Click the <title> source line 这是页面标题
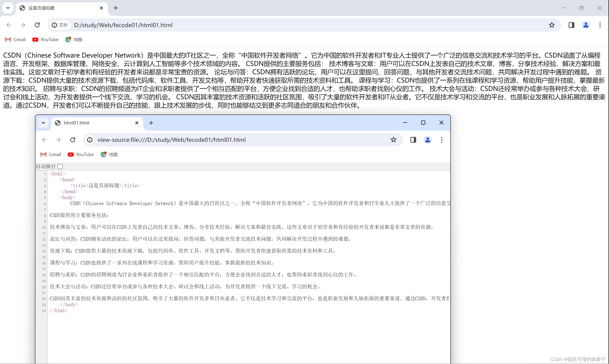 coord(105,186)
